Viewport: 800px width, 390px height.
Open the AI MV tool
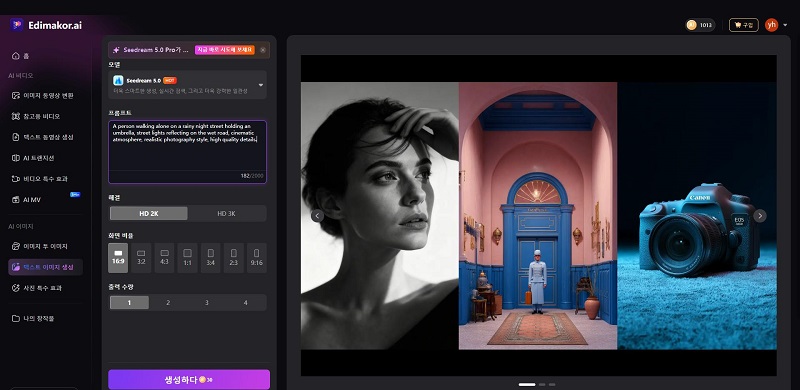pyautogui.click(x=27, y=200)
